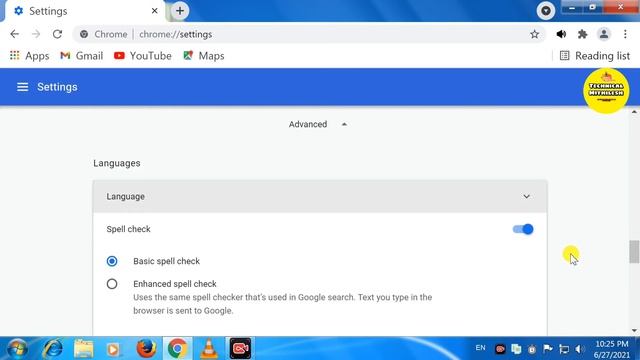
Task: Click the scrollbar up arrow
Action: click(634, 112)
